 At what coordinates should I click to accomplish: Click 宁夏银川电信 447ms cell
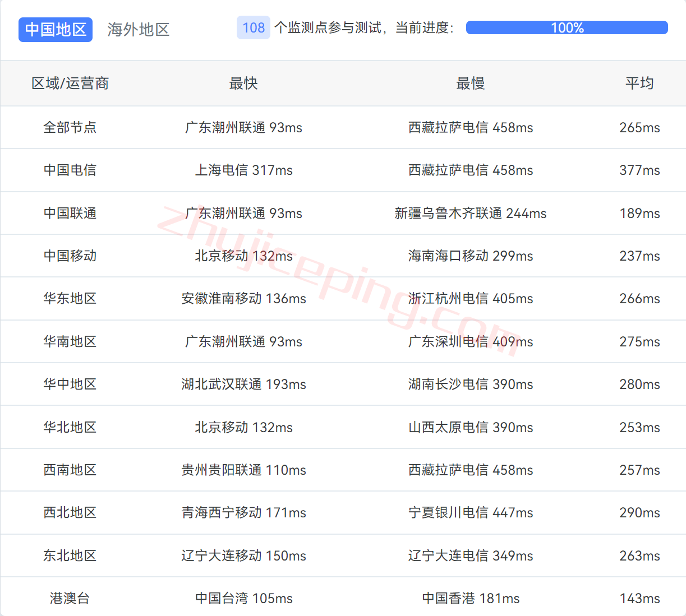[x=471, y=512]
